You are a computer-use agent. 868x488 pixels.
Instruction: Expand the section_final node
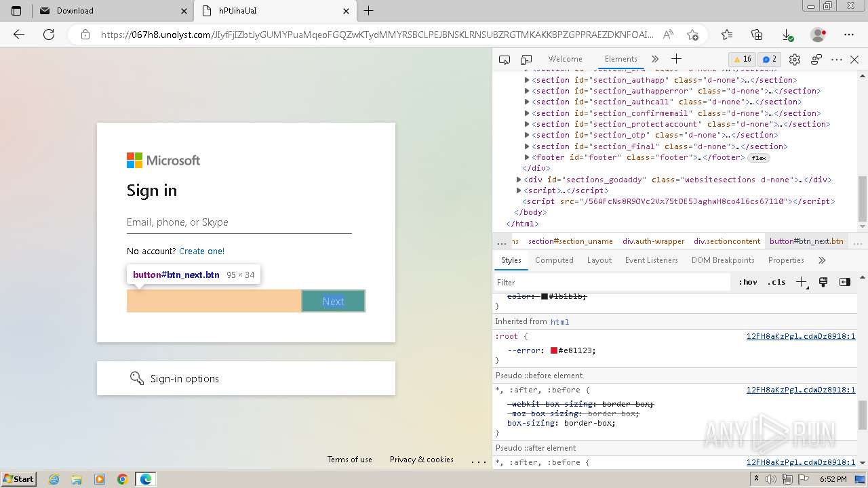(x=527, y=146)
